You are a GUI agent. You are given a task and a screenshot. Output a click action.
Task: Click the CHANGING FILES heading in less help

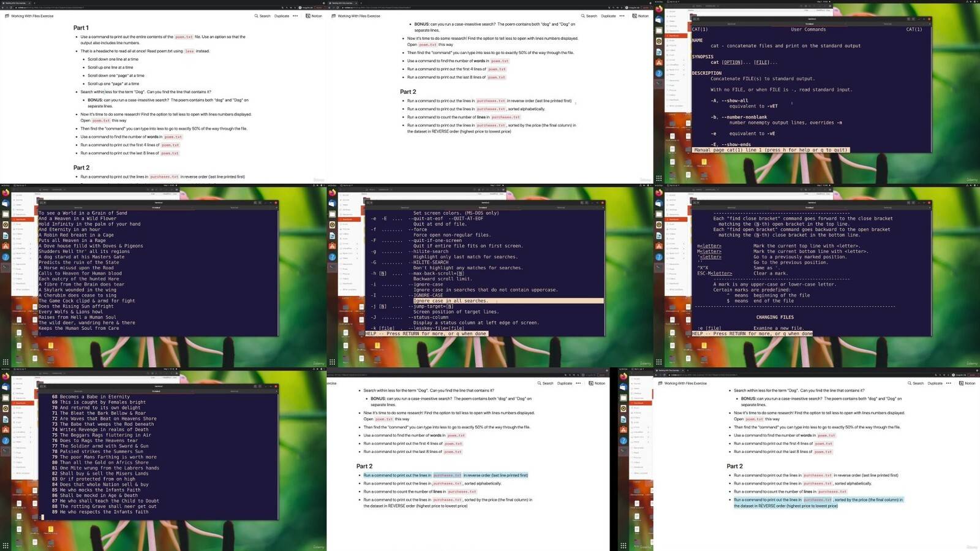[x=775, y=317]
